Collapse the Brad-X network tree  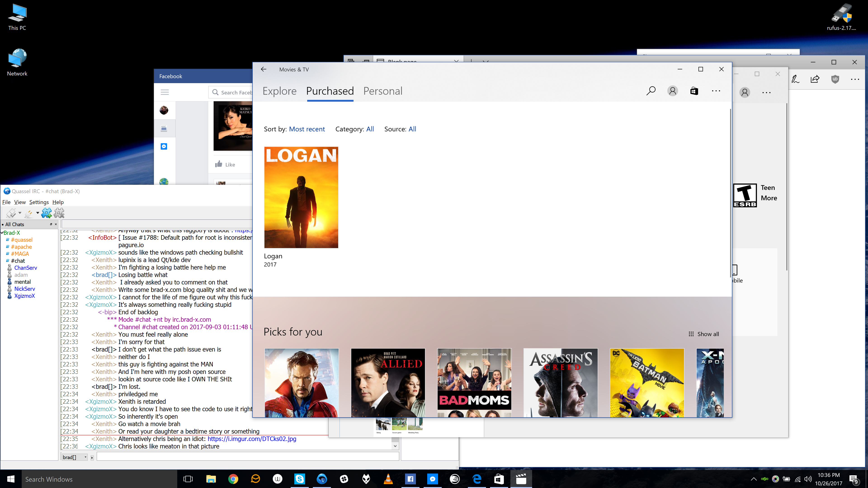pyautogui.click(x=2, y=233)
